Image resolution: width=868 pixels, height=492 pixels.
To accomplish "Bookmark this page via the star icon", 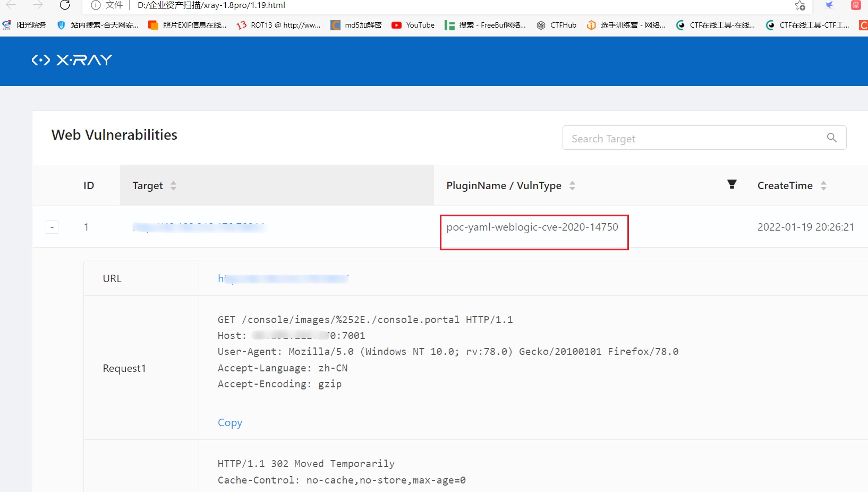I will click(x=799, y=6).
